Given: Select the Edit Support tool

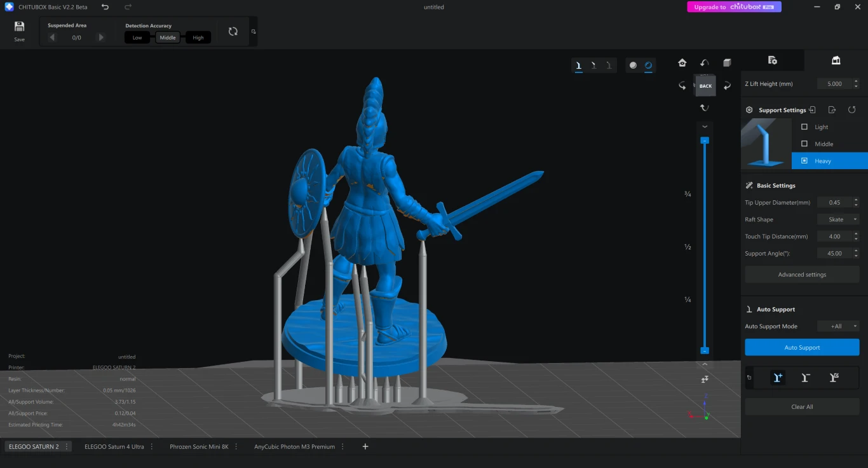Looking at the screenshot, I should click(x=834, y=378).
